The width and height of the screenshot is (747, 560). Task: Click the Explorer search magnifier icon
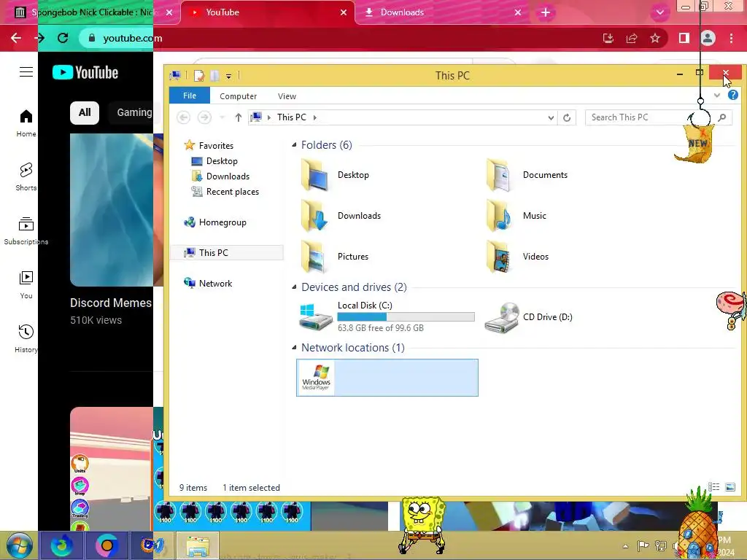coord(722,117)
